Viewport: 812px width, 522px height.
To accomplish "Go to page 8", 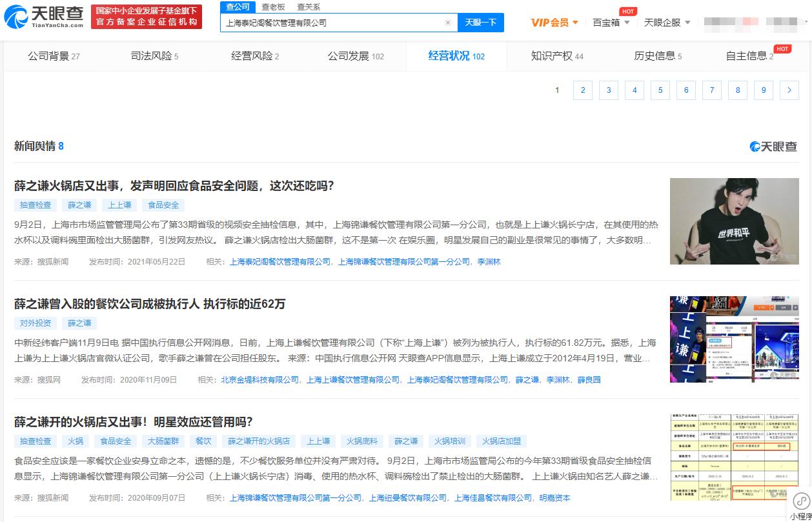I will pyautogui.click(x=738, y=90).
